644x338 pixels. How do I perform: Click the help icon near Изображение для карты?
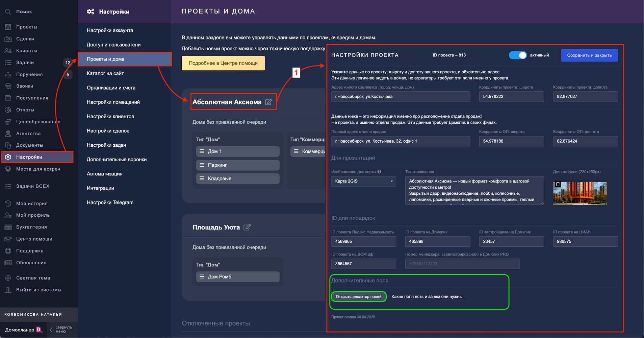(x=379, y=172)
